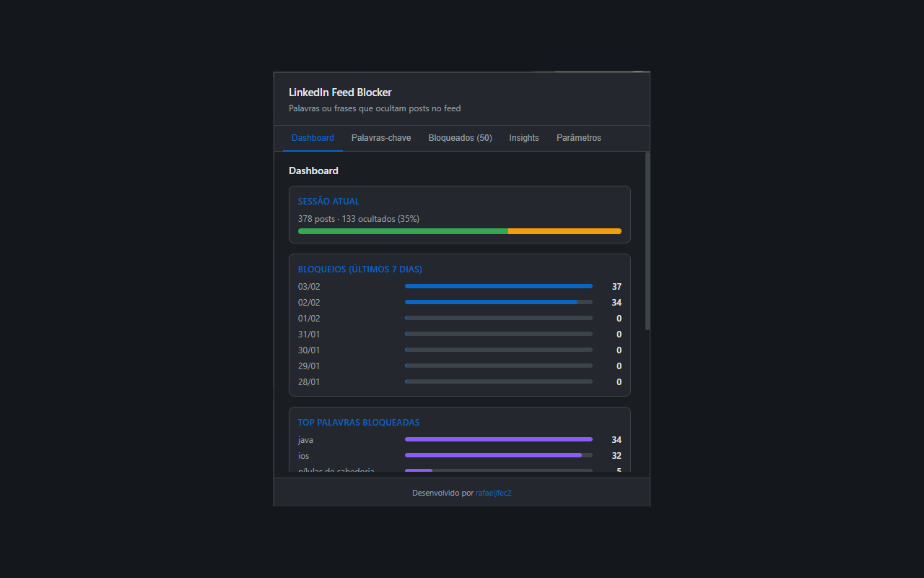
Task: Switch to the Dashboard tab
Action: pos(313,138)
